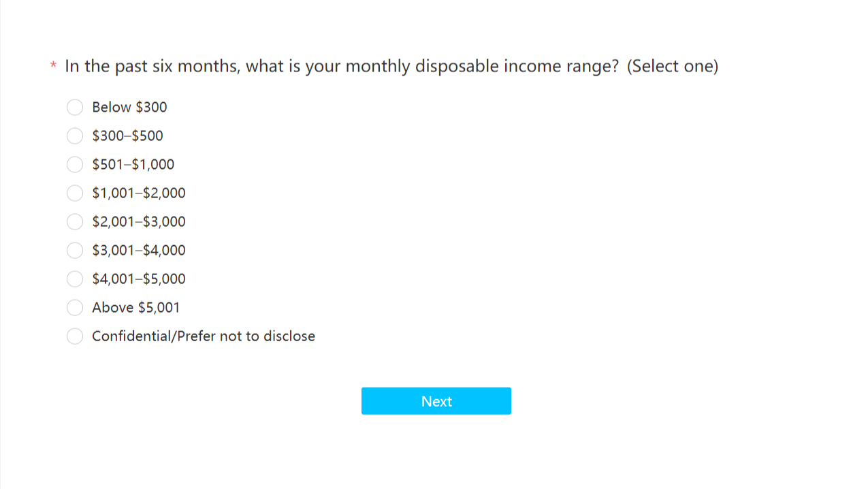Pick the $501–$1,000 radio option circle
This screenshot has height=489, width=868.
(75, 165)
